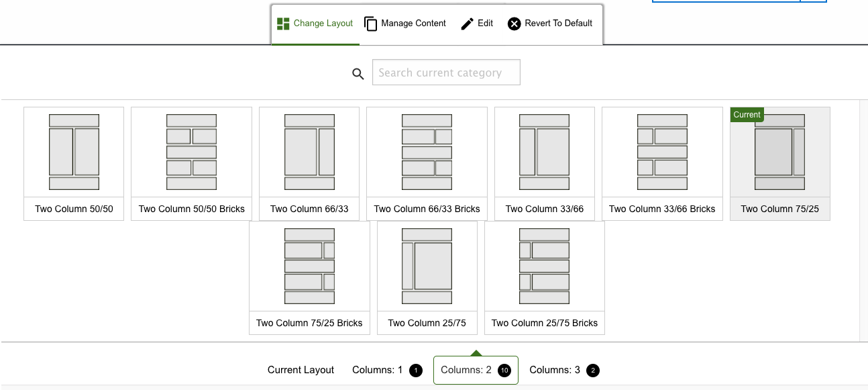Type in the Search current category field
The height and width of the screenshot is (390, 868).
(446, 72)
